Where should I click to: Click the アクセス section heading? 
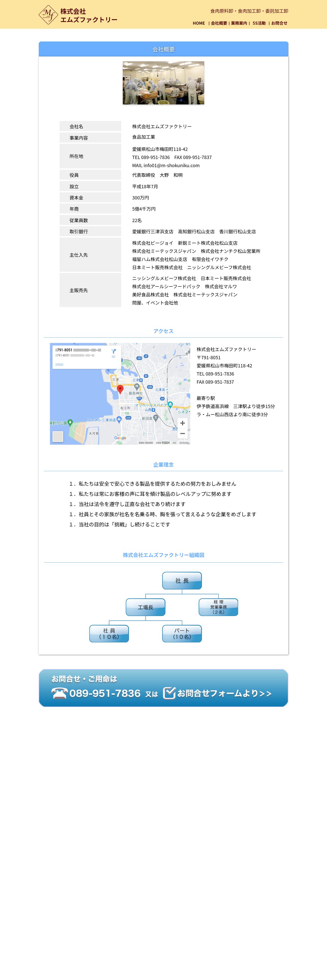[x=163, y=331]
